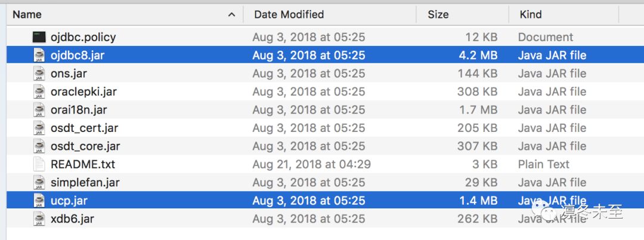The image size is (644, 240).
Task: Click the Document kind label for ojdbc.policy
Action: (x=545, y=37)
